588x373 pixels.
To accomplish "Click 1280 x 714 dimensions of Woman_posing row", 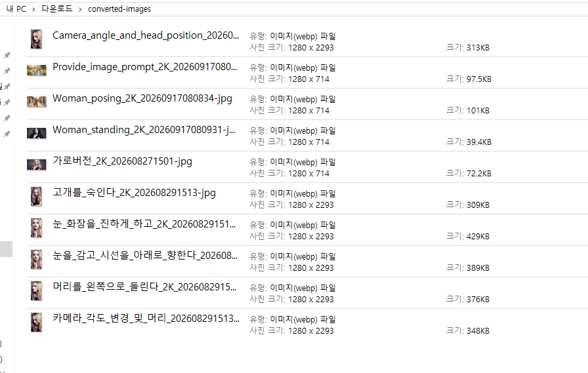I will click(308, 111).
